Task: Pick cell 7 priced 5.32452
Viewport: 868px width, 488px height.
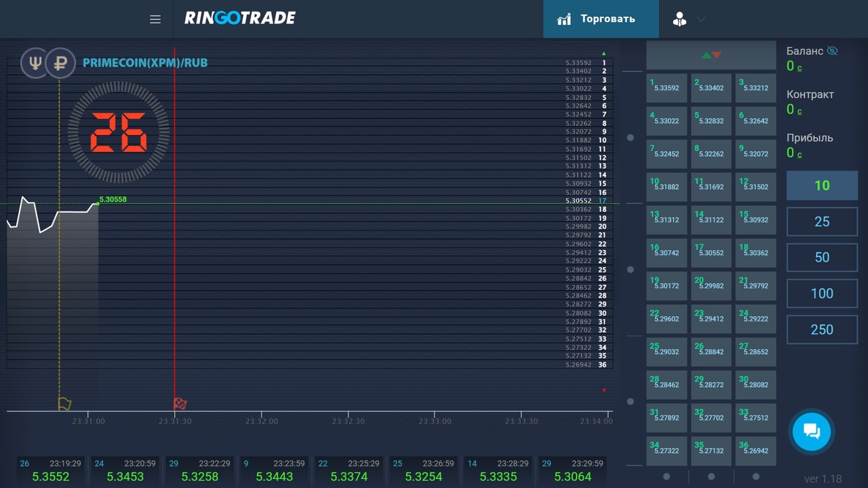Action: [667, 154]
